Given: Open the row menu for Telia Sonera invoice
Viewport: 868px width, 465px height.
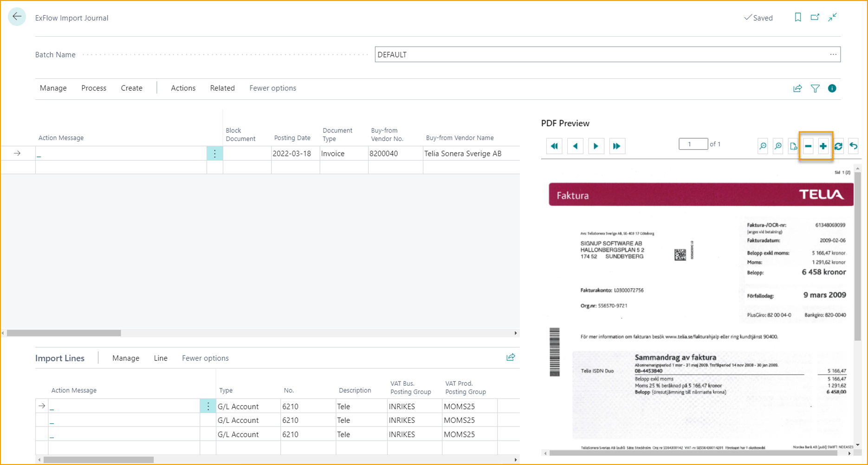Looking at the screenshot, I should (x=214, y=153).
